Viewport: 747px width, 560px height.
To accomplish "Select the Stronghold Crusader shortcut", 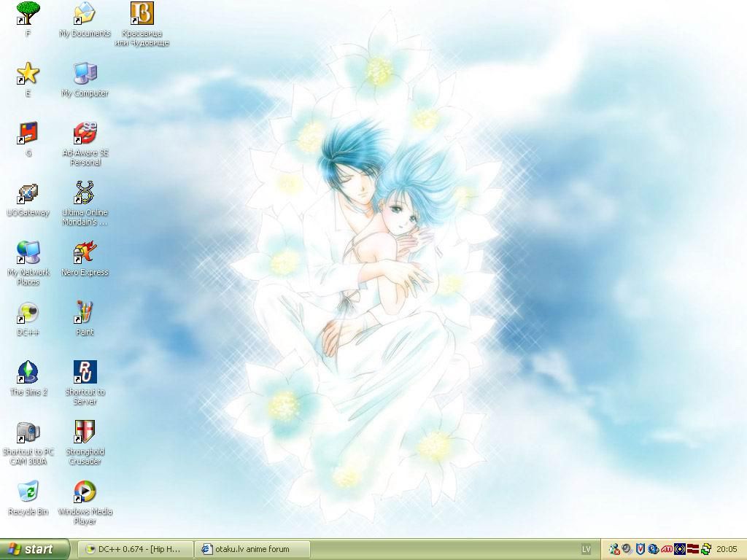I will 85,432.
